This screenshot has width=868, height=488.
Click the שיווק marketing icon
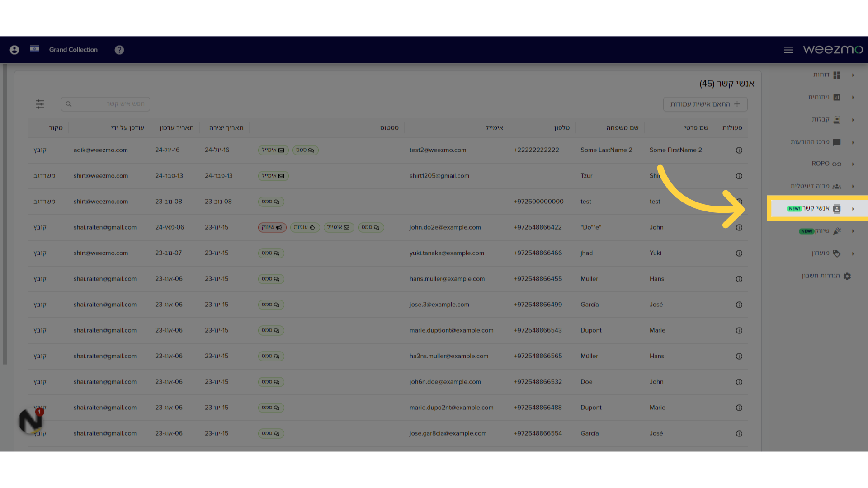[837, 231]
